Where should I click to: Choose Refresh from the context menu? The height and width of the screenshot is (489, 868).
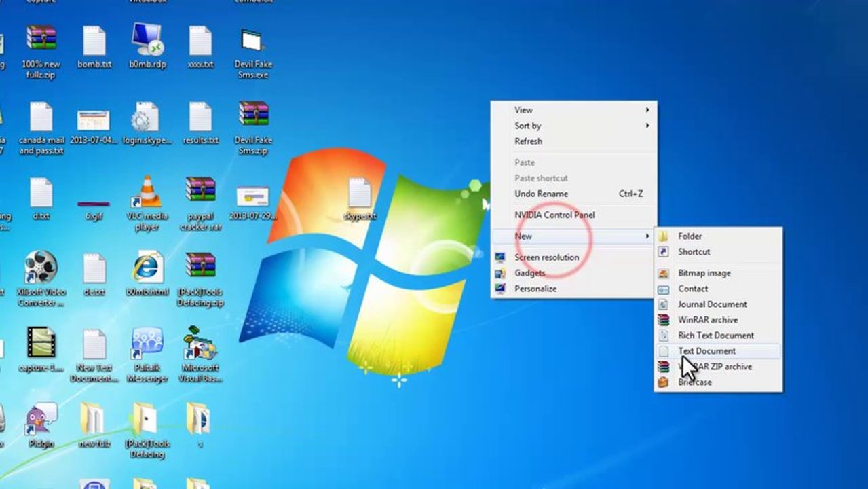point(573,141)
